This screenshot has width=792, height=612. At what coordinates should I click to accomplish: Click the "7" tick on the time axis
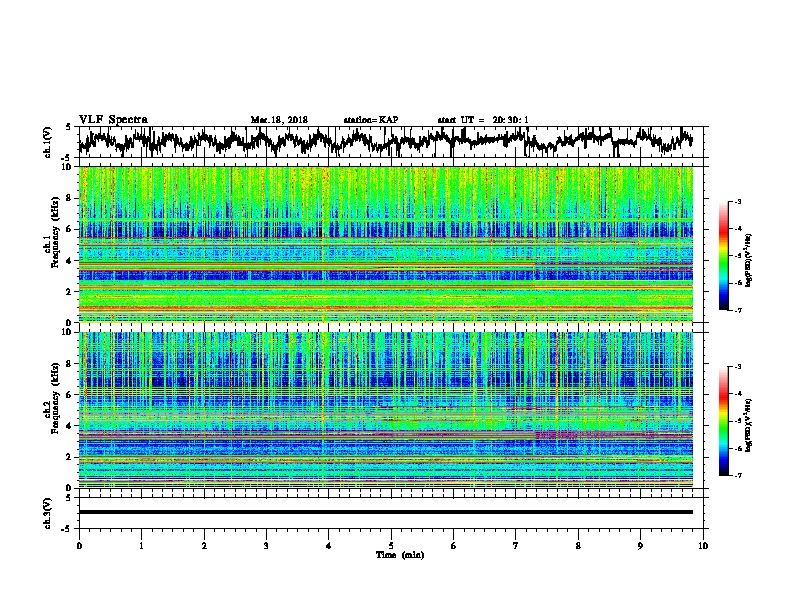click(516, 546)
